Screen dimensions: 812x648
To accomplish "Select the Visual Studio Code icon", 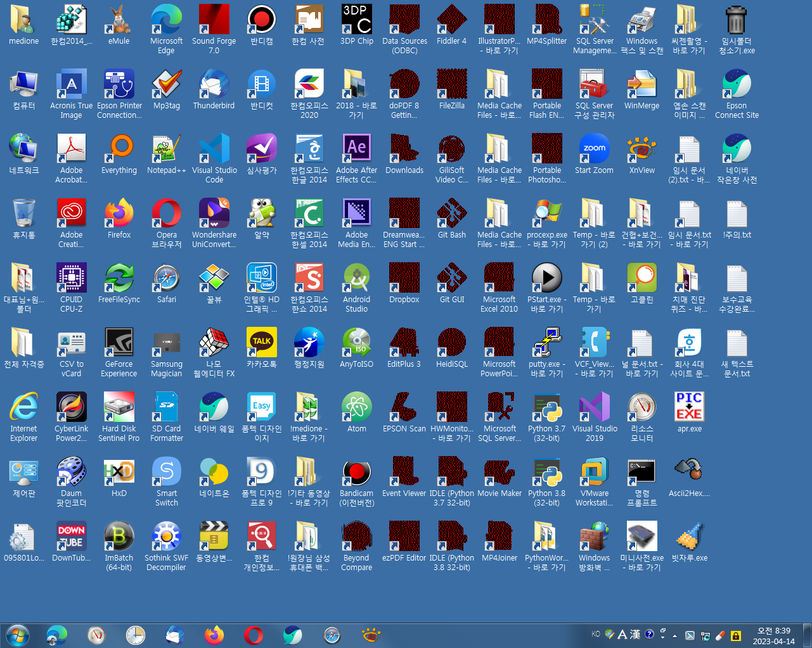I will pos(214,158).
